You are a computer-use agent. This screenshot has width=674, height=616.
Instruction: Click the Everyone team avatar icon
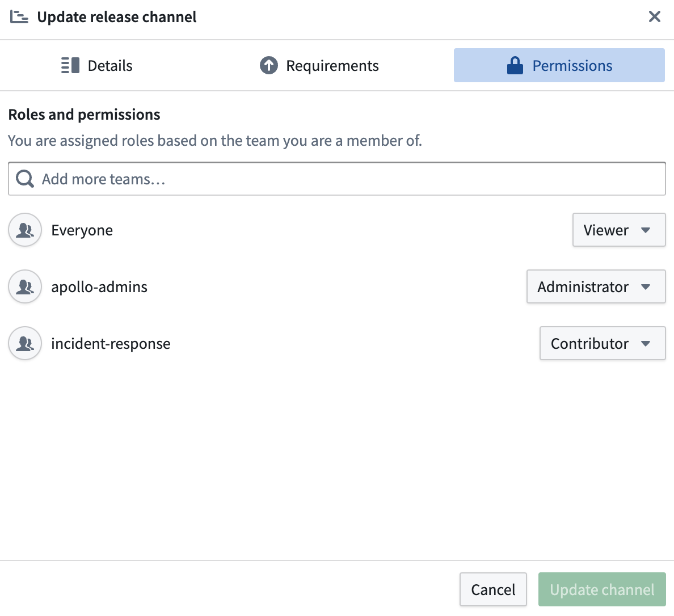(25, 230)
